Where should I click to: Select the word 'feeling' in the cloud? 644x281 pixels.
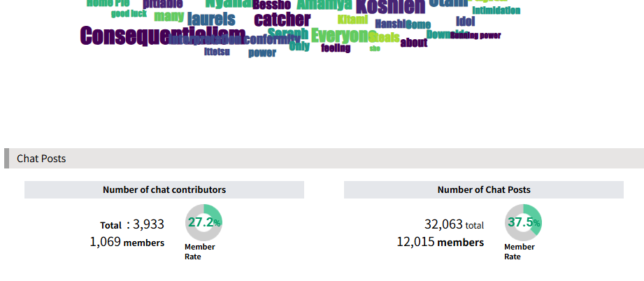(336, 48)
